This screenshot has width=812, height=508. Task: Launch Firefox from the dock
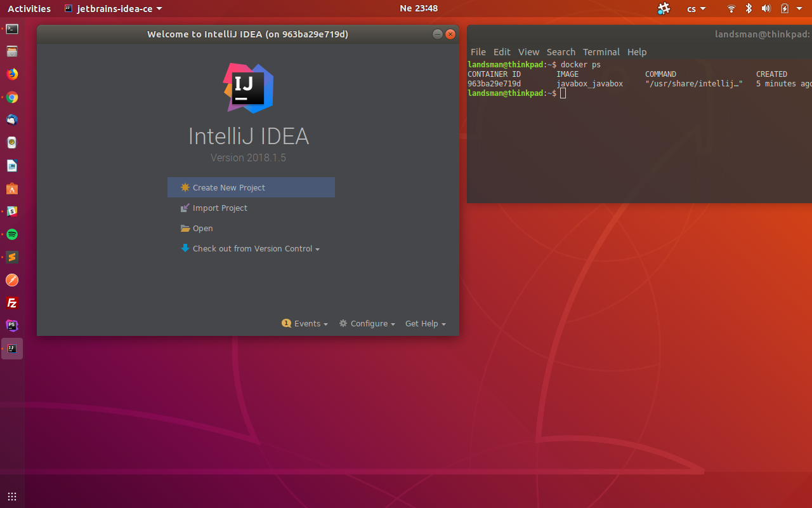(x=12, y=74)
